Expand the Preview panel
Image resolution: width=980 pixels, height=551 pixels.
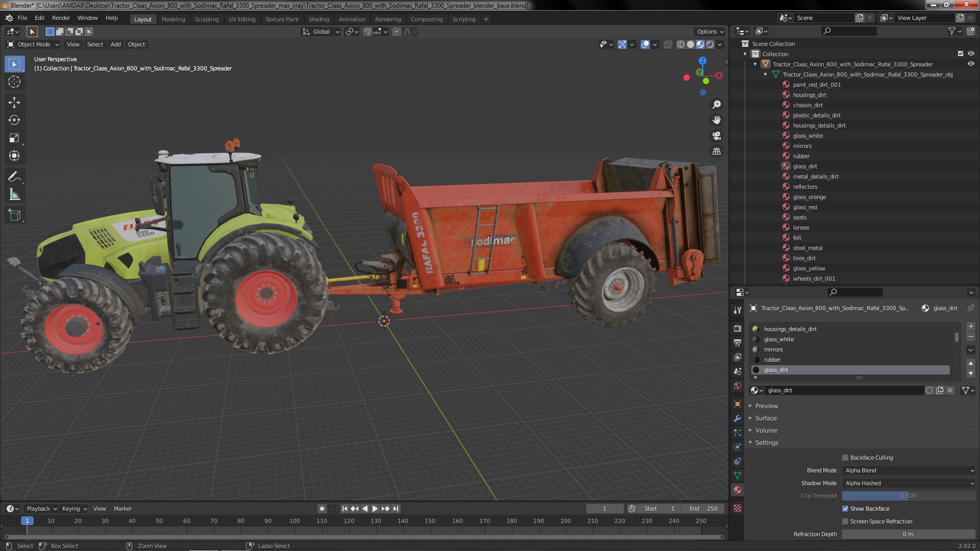767,406
